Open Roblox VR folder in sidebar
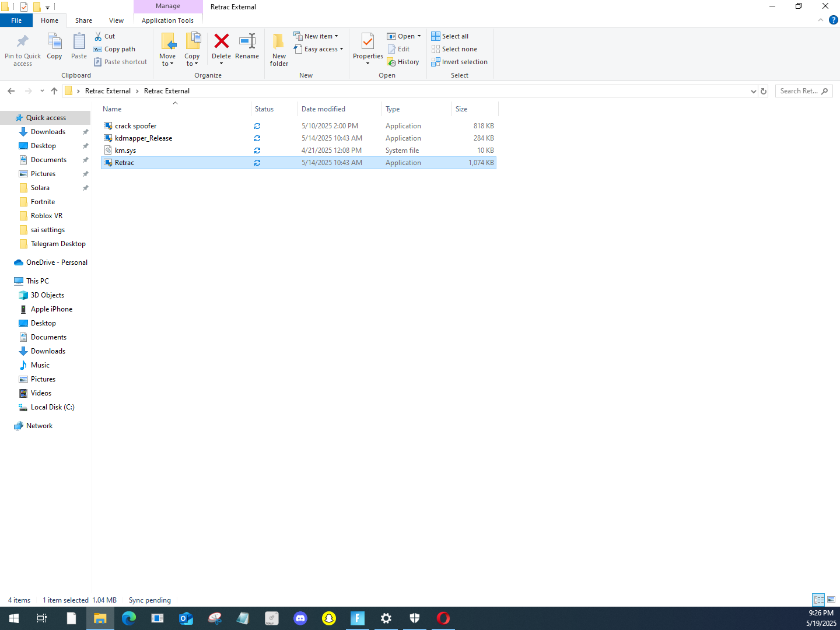This screenshot has height=630, width=840. coord(46,216)
